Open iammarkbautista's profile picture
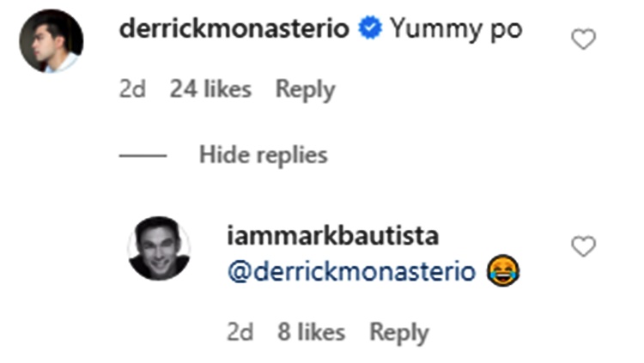Screen dimensions: 644x363 tap(159, 248)
